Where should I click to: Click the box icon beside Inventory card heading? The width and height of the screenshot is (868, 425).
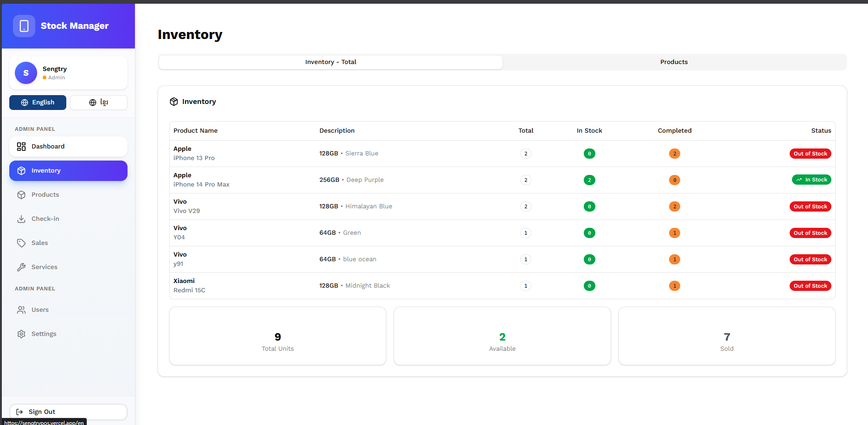pos(174,102)
